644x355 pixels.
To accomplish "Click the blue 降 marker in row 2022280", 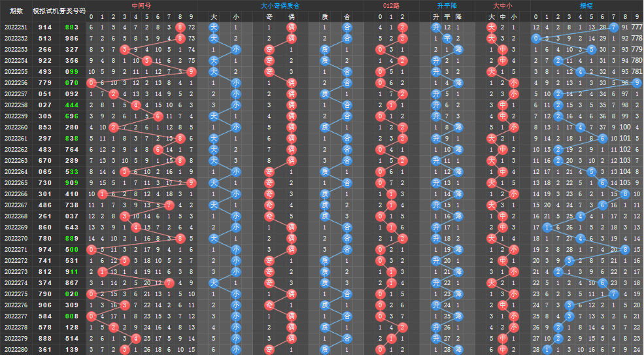I will pos(458,350).
